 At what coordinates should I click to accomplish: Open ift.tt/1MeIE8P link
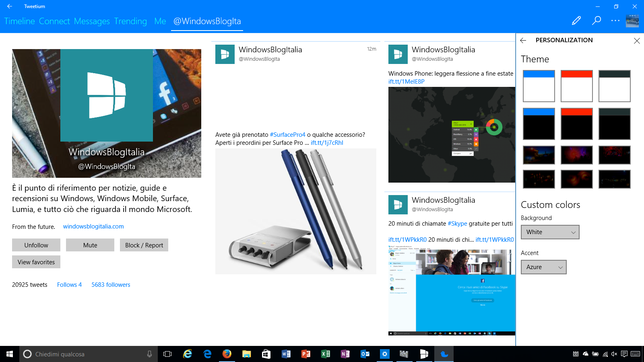point(407,82)
